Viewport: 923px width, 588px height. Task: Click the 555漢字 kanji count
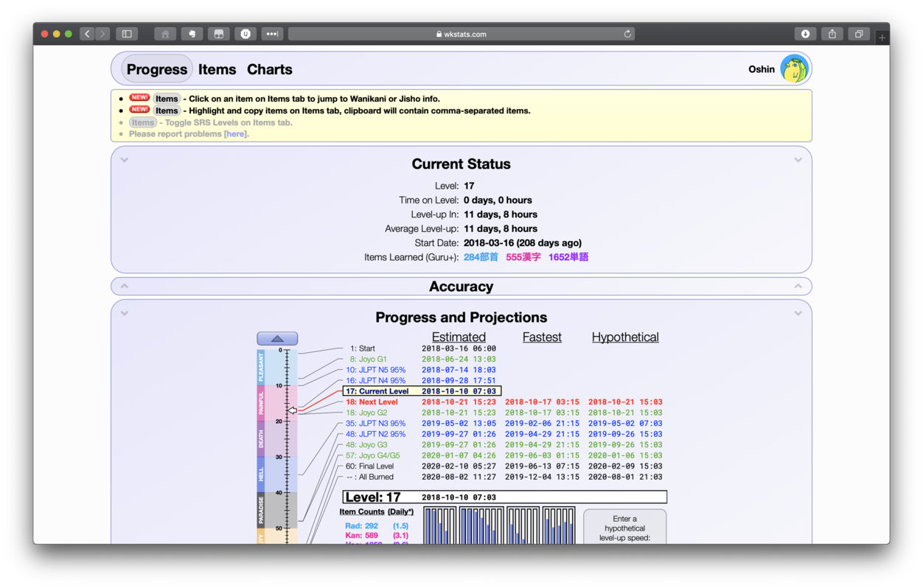[x=523, y=257]
